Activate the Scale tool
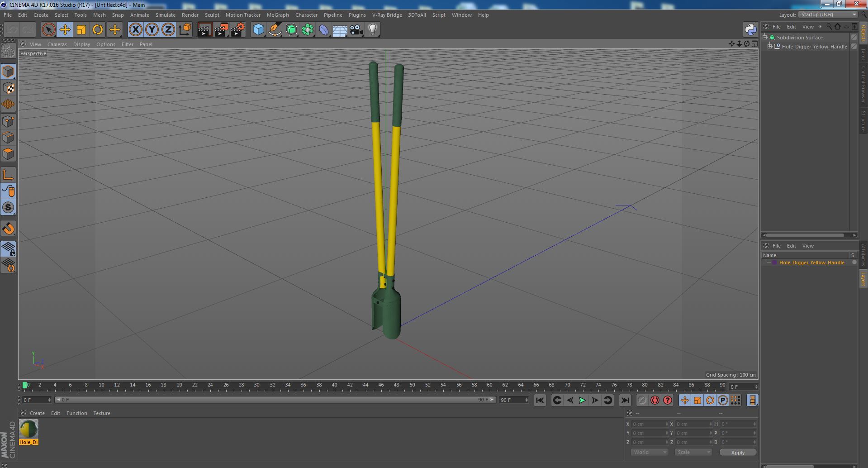Image resolution: width=868 pixels, height=468 pixels. coord(81,30)
